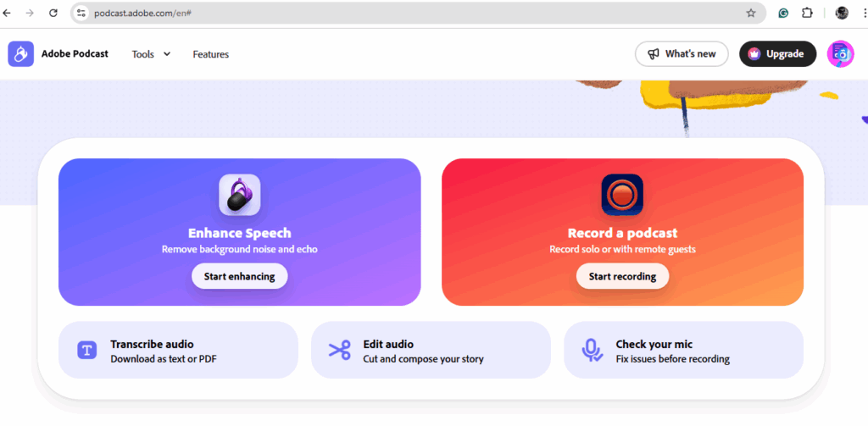Click the Start recording button
The image size is (868, 426).
(622, 276)
